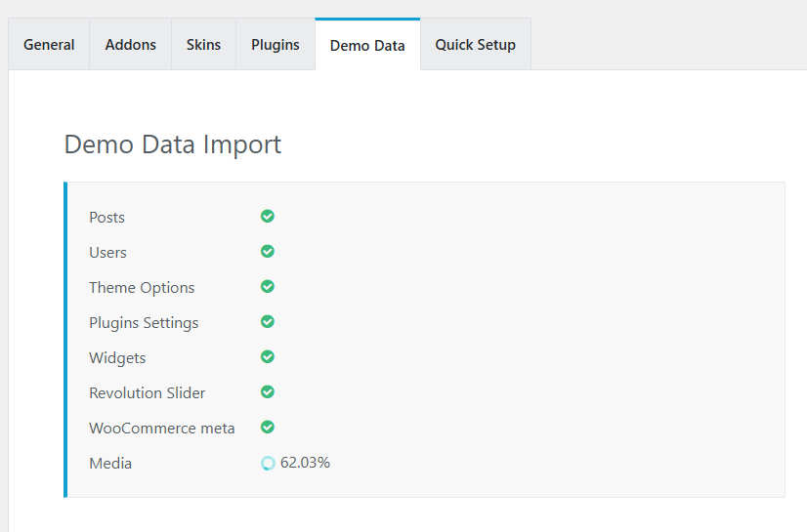Click the green checkmark beside Widgets

[268, 356]
